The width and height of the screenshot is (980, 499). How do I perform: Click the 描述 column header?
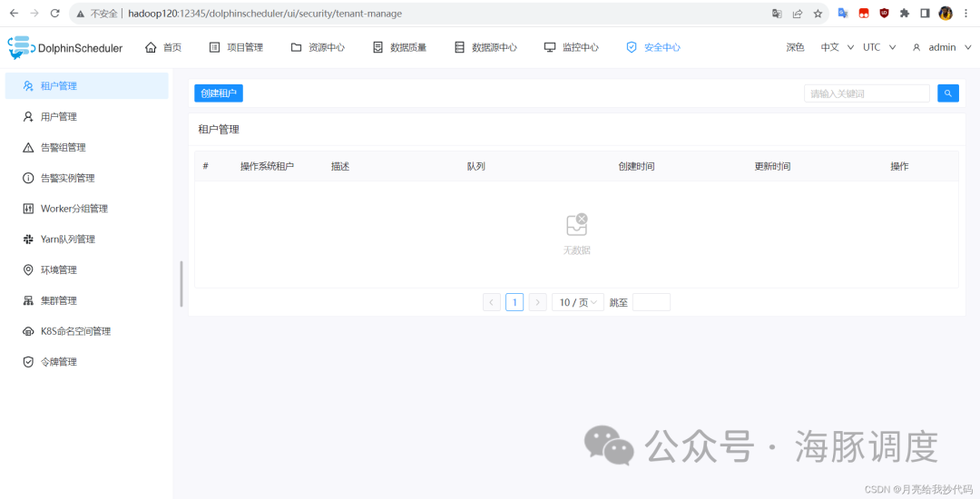[x=340, y=167]
